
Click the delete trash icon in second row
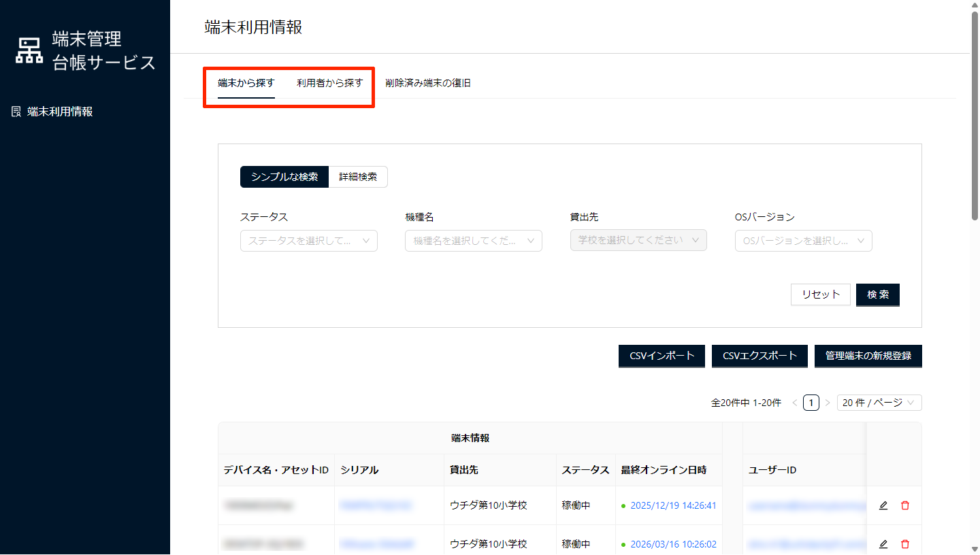pos(904,544)
